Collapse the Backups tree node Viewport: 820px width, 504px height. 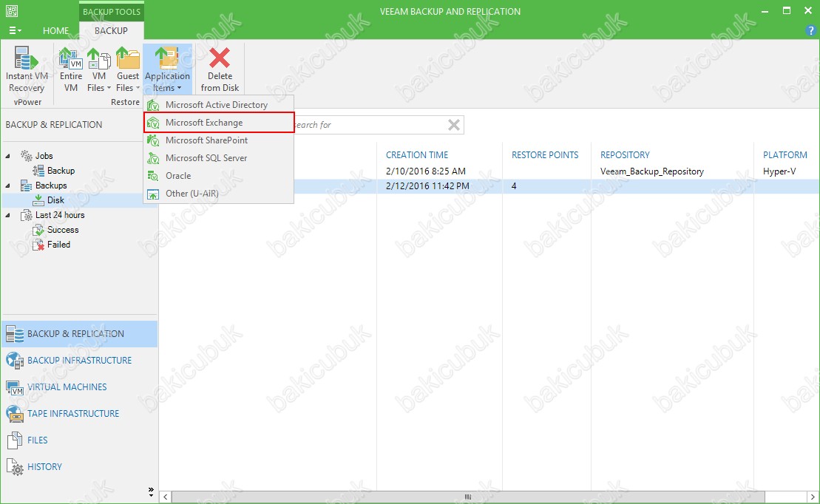[x=8, y=185]
